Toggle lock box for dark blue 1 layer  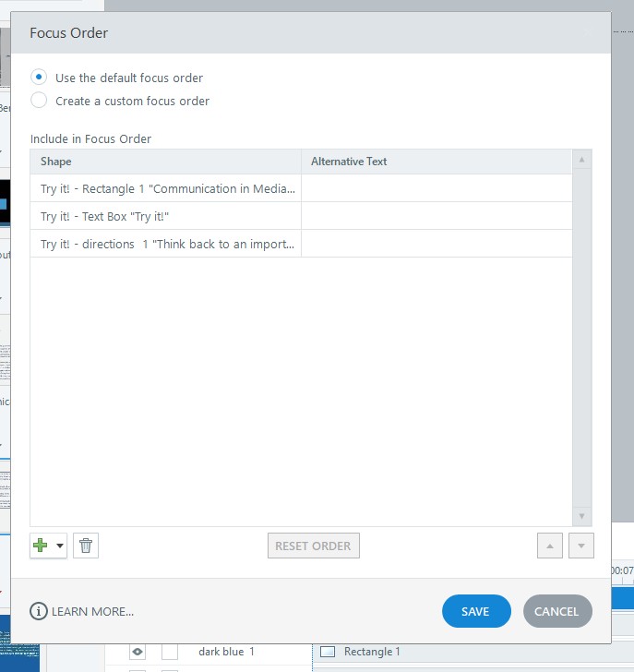170,652
